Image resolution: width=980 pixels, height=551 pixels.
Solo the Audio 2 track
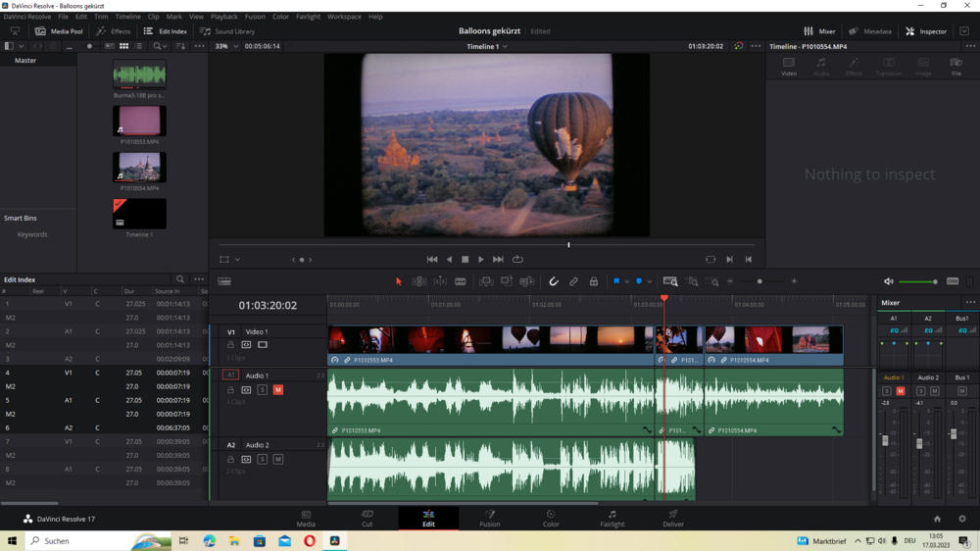pos(263,459)
